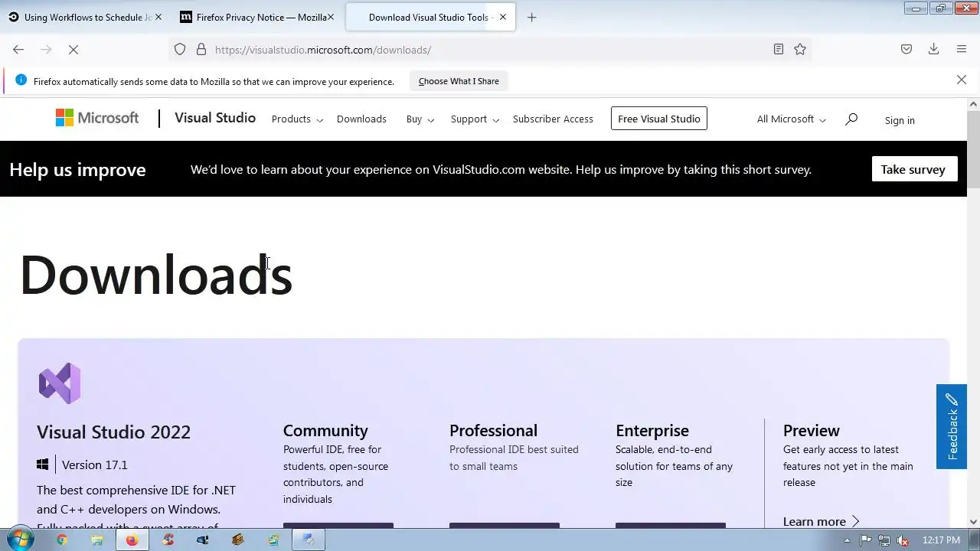Image resolution: width=980 pixels, height=551 pixels.
Task: Click the taskbar clock showing 12:17 PM
Action: [941, 540]
